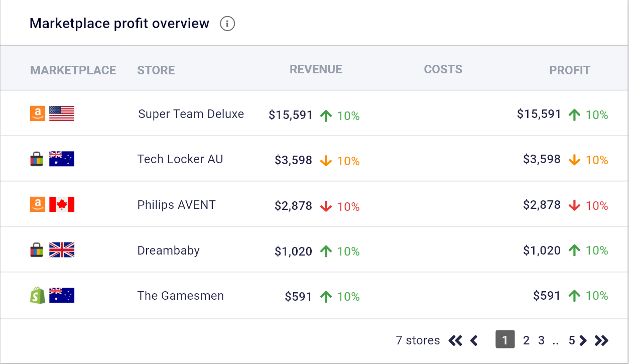Click the UK flag in Dreambaby row
This screenshot has width=629, height=364.
[x=62, y=250]
